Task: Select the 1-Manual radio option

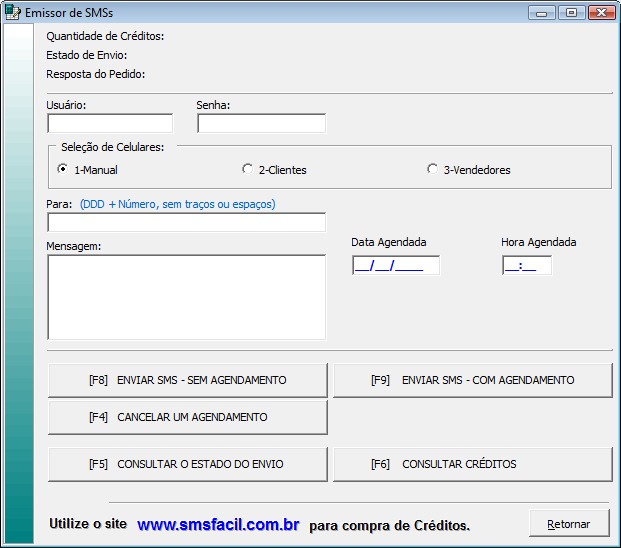Action: tap(63, 169)
